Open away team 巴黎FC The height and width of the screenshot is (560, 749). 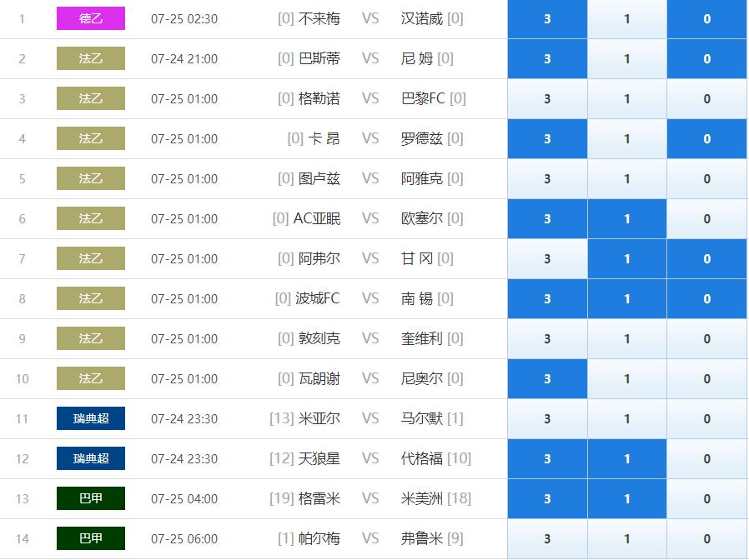[x=423, y=99]
